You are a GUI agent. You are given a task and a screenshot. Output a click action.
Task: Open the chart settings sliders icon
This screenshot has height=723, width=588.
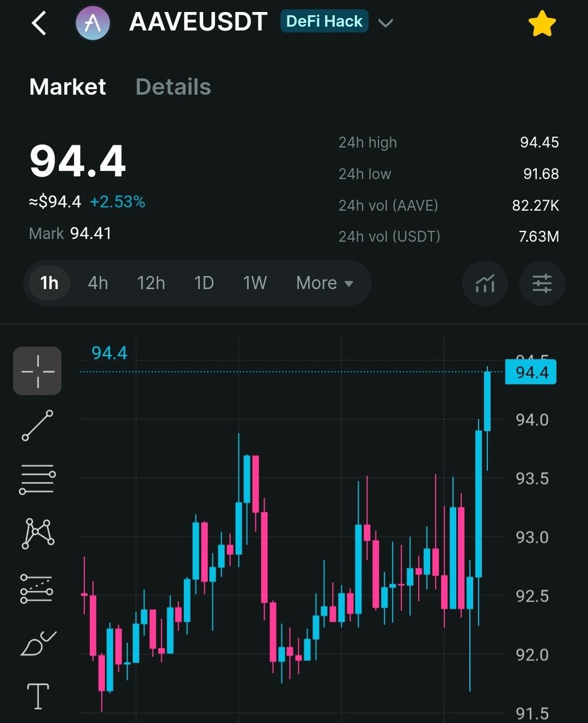point(542,283)
